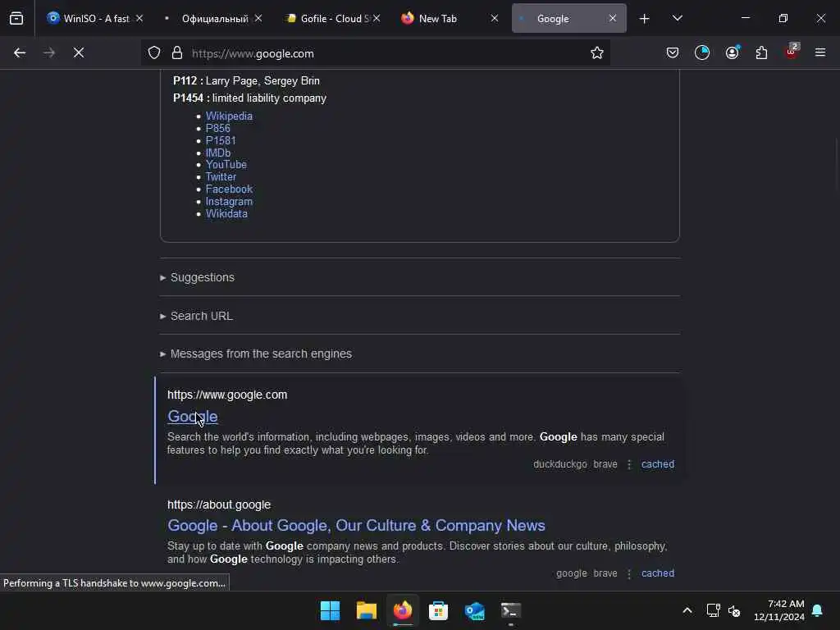Open network status tray icon
The image size is (840, 630).
click(713, 610)
